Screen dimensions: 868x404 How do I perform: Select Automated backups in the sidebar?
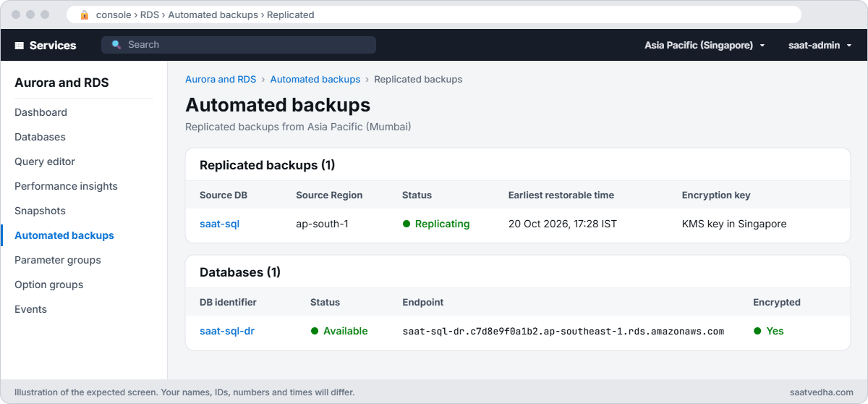pyautogui.click(x=64, y=235)
